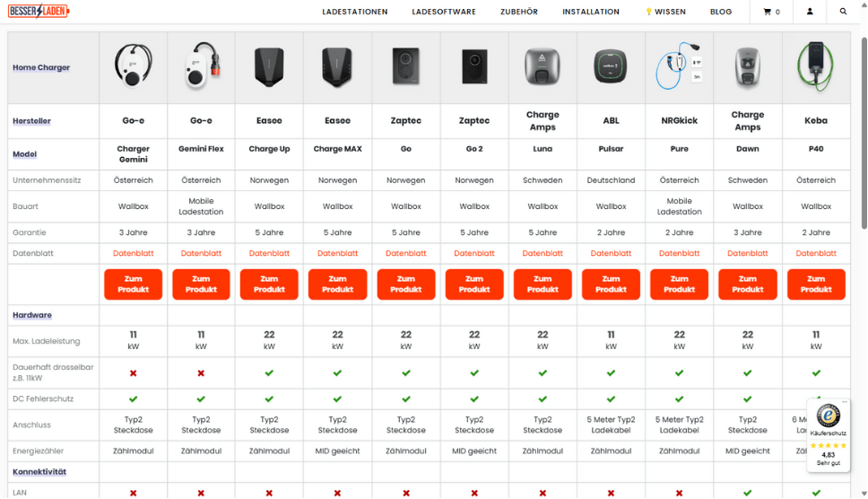
Task: Open the user account icon
Action: (810, 11)
